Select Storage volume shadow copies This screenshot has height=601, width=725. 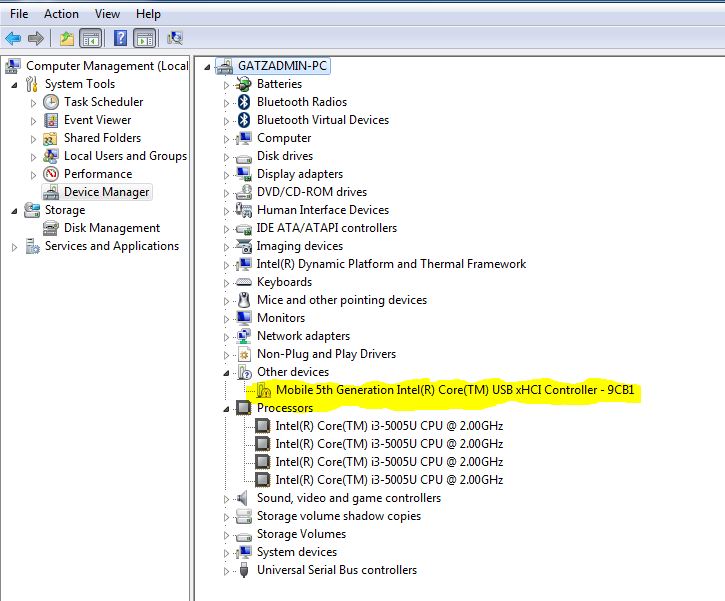click(x=339, y=516)
